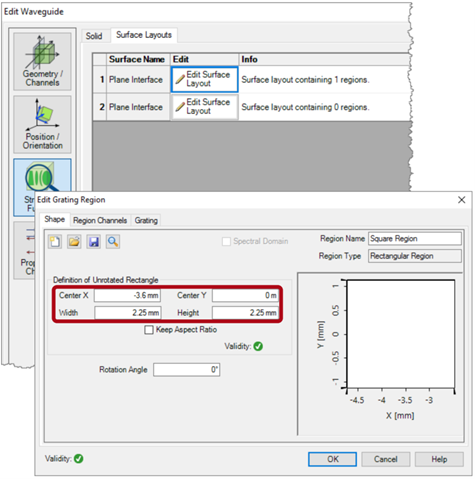Viewport: 475px width, 479px height.
Task: Enable the Keep Aspect Ratio checkbox
Action: pyautogui.click(x=149, y=330)
